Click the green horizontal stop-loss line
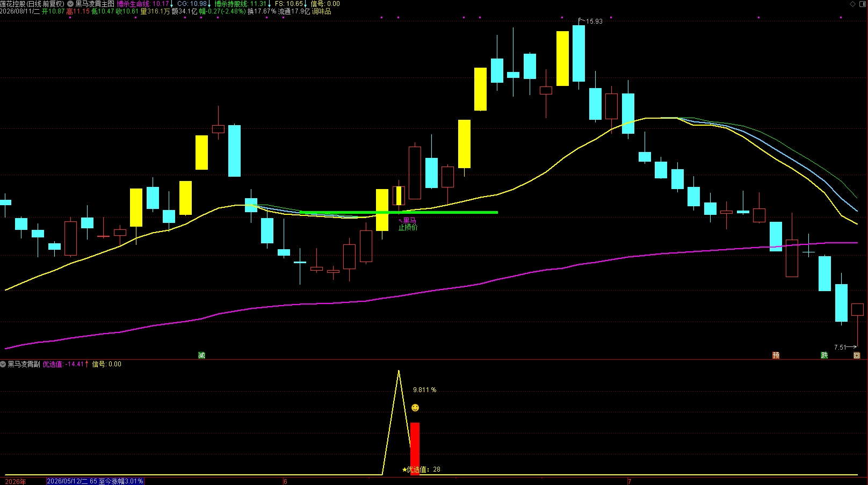 pos(399,212)
